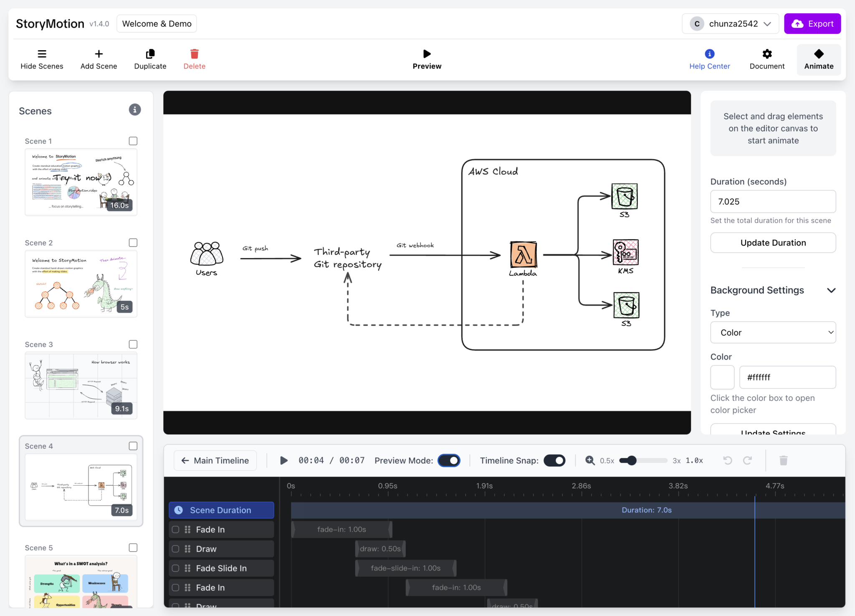
Task: Open the Document settings gear
Action: (766, 54)
